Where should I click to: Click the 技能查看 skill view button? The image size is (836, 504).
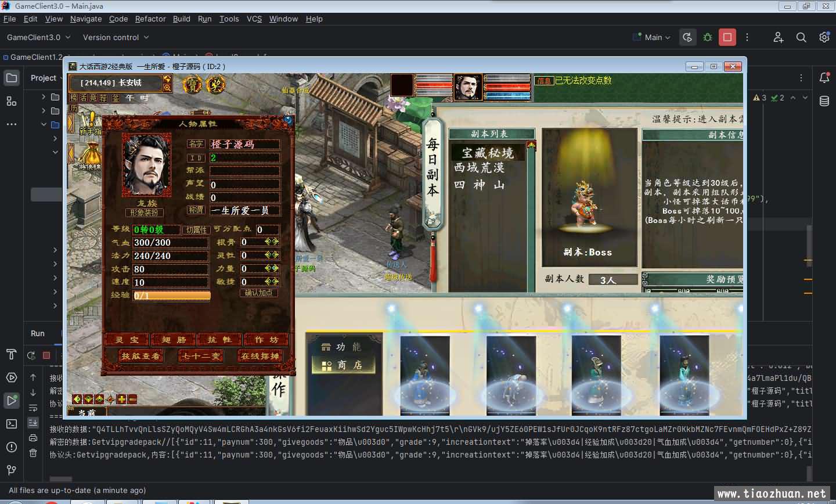point(140,356)
